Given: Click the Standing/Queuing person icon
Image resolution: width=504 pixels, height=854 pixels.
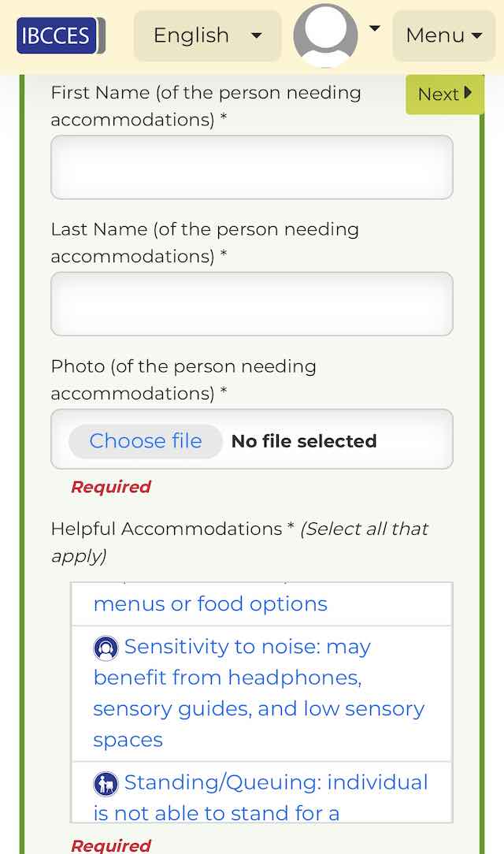Looking at the screenshot, I should (x=106, y=784).
